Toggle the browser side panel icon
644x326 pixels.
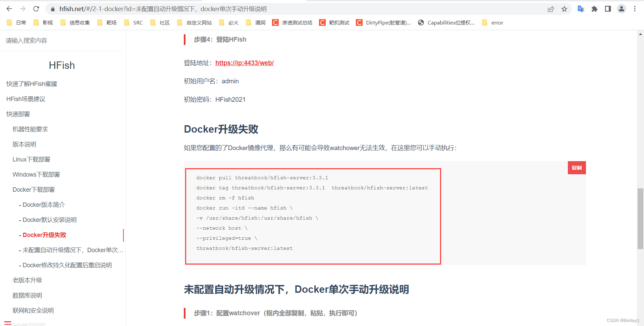[x=608, y=9]
